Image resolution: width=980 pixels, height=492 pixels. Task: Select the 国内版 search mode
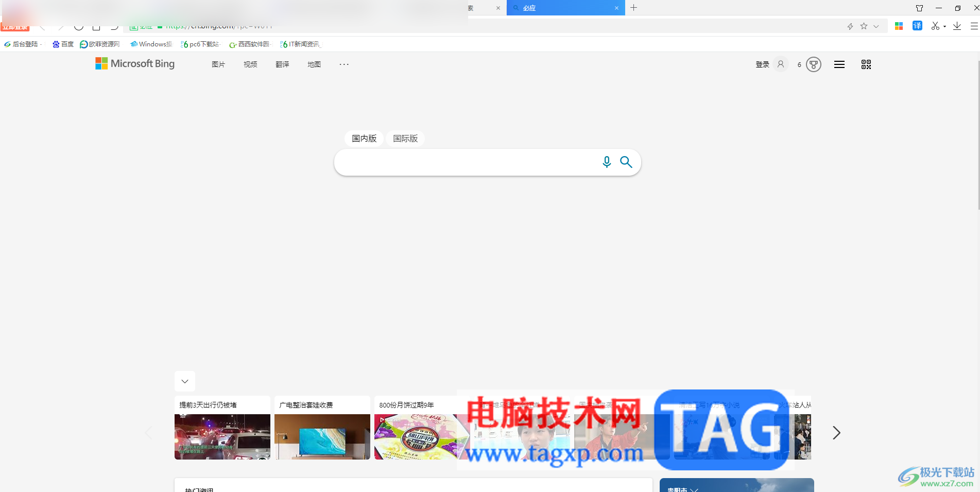[x=364, y=139]
